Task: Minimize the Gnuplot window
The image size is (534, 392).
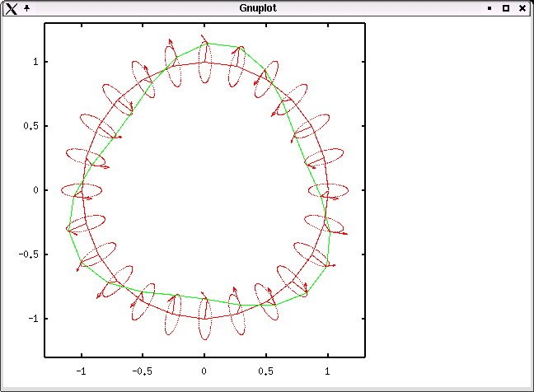Action: (x=489, y=7)
